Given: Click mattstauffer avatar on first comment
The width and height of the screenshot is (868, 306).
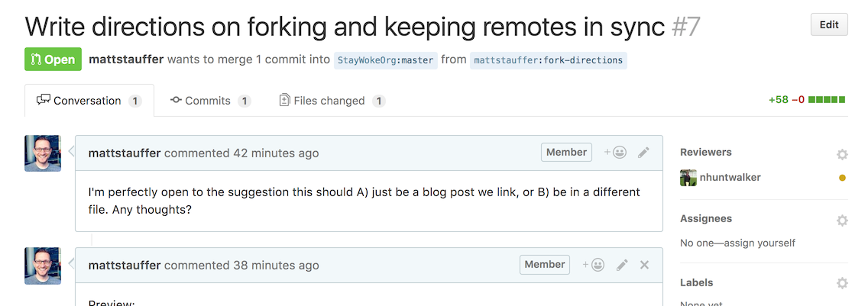Looking at the screenshot, I should point(43,153).
